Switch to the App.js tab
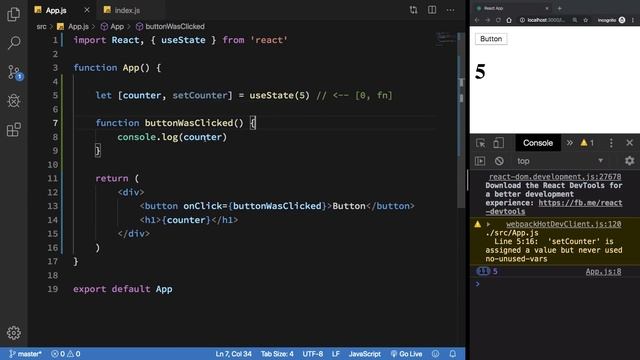 point(56,10)
